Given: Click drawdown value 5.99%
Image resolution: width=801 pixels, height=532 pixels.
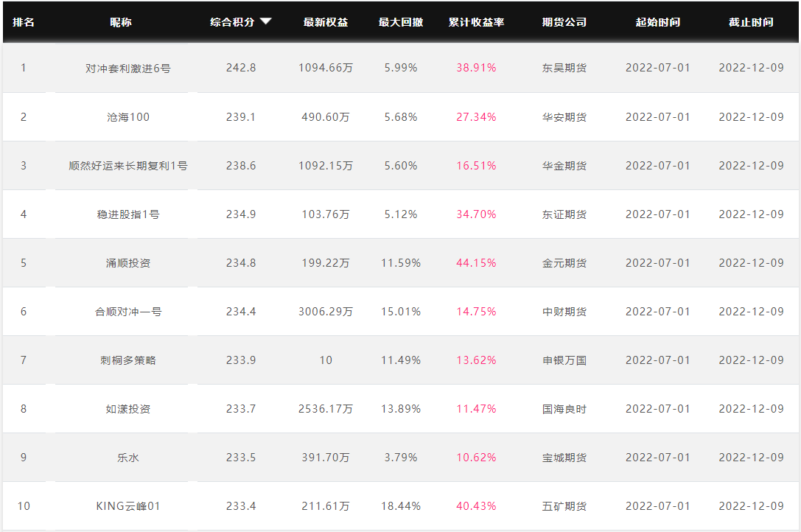Looking at the screenshot, I should pos(401,68).
